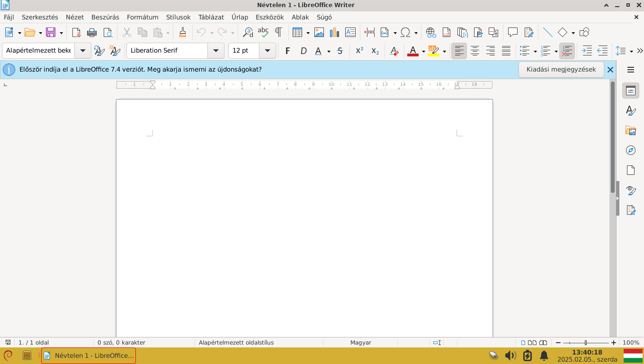Image resolution: width=644 pixels, height=364 pixels.
Task: Open the spell check tool
Action: [263, 32]
